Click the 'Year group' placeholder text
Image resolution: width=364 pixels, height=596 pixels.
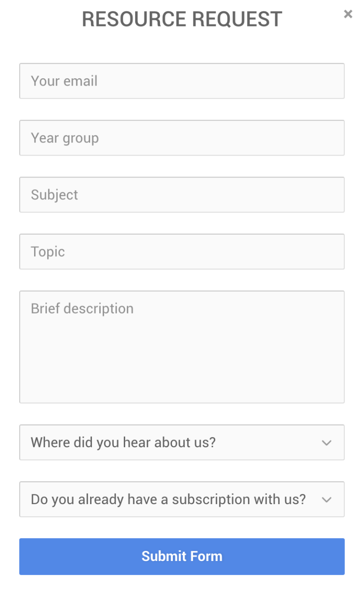[65, 138]
